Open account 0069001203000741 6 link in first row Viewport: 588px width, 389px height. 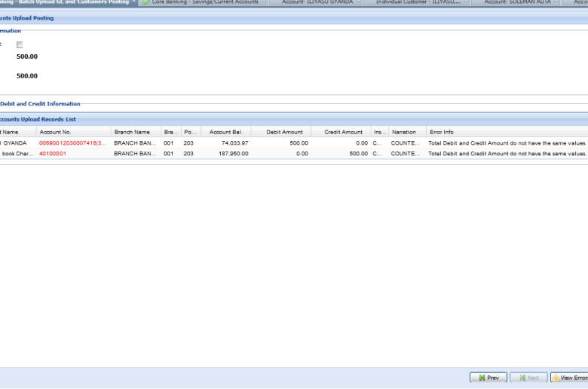(73, 142)
